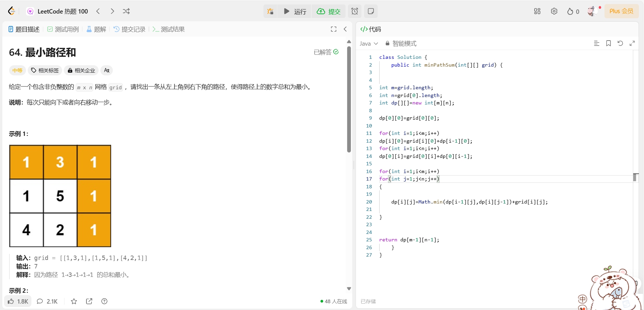Image resolution: width=644 pixels, height=310 pixels.
Task: Format the code with the align icon
Action: click(x=597, y=43)
